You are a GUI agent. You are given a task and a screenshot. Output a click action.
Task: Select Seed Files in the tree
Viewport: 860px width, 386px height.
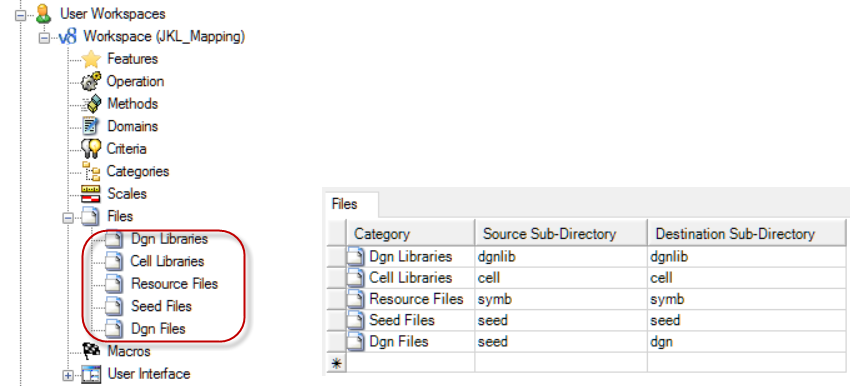[x=161, y=306]
